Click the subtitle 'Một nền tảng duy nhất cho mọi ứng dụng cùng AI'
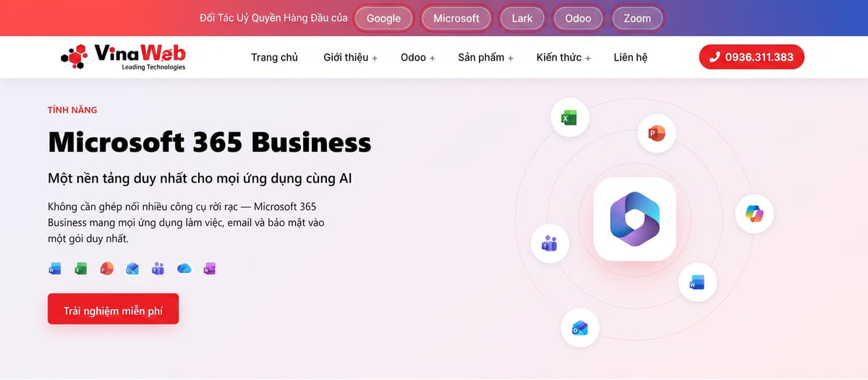868x380 pixels. (x=200, y=178)
